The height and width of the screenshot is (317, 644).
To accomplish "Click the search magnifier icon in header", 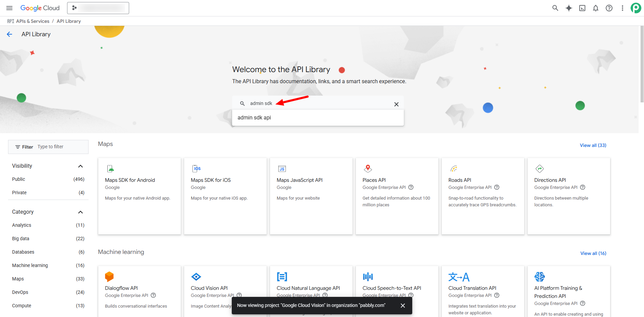I will click(x=555, y=8).
